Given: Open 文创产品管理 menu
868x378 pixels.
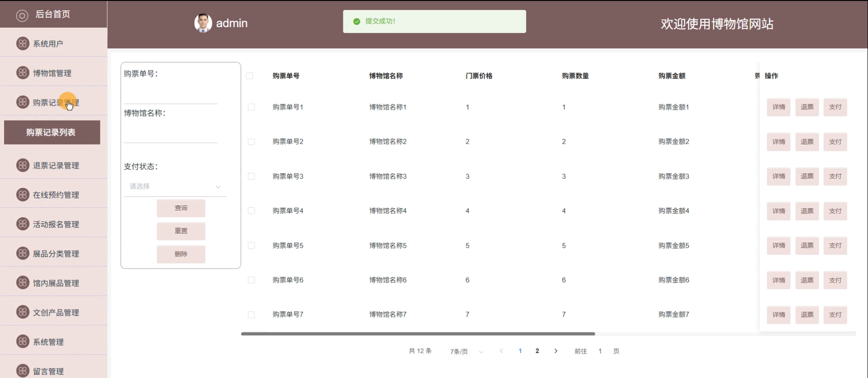Looking at the screenshot, I should coord(53,312).
